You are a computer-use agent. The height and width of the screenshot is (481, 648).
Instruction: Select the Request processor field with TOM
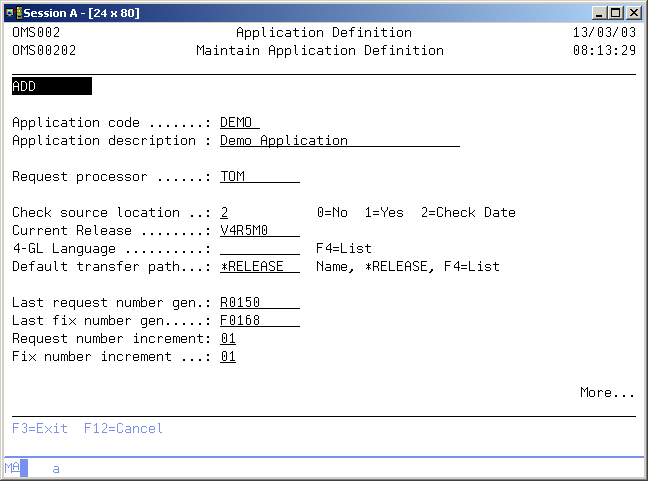(259, 177)
